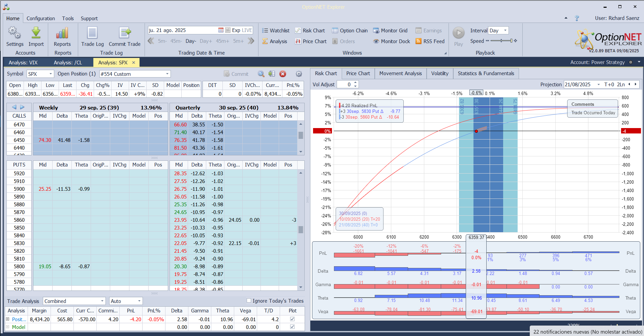
Task: Switch to Movement Analysis tab
Action: (x=400, y=73)
